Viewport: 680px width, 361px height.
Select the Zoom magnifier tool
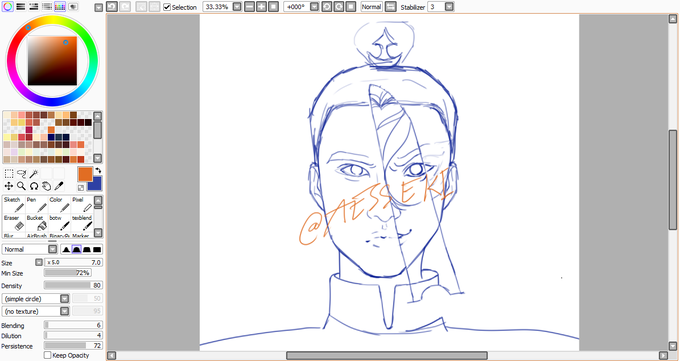(x=21, y=186)
